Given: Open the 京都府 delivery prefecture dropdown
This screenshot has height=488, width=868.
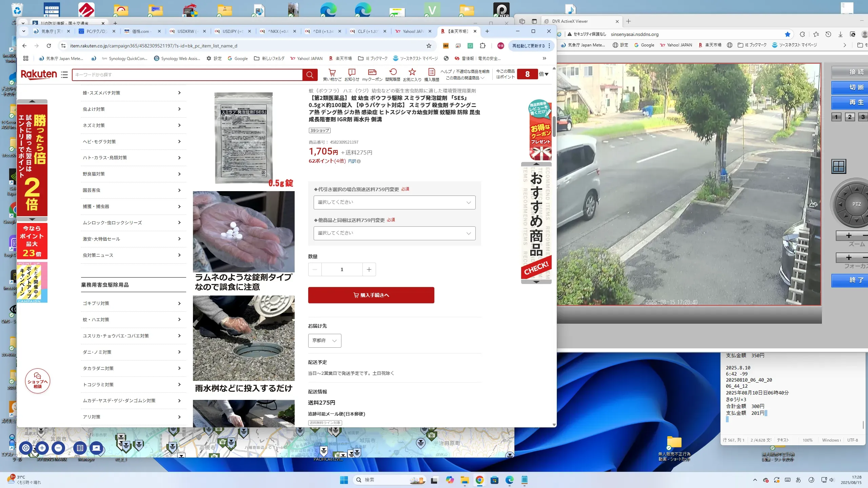Looking at the screenshot, I should click(324, 341).
